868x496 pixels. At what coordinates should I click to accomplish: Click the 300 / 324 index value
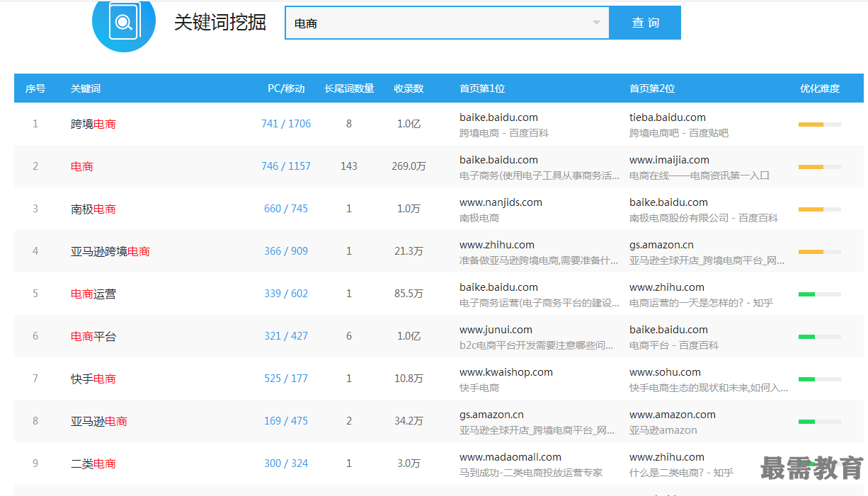(286, 463)
